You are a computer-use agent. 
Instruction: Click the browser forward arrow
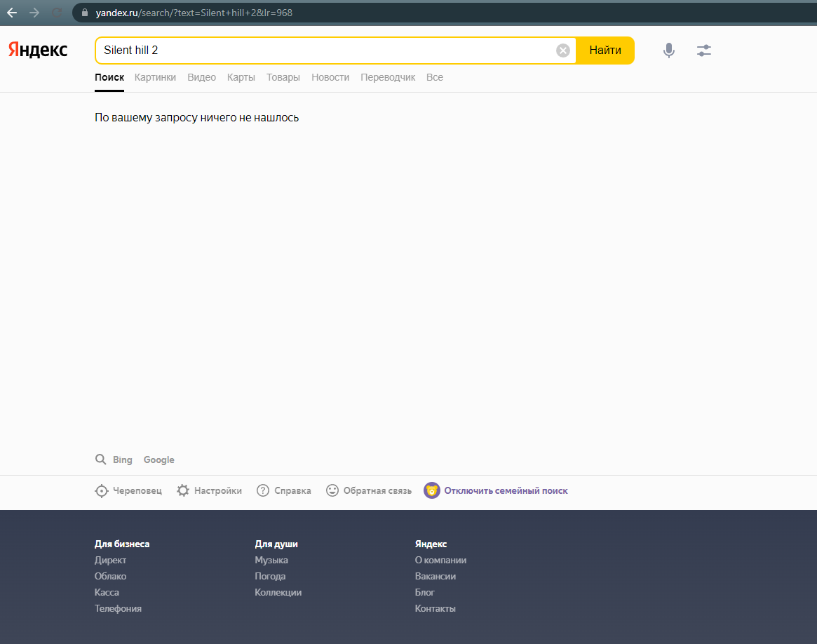(34, 13)
